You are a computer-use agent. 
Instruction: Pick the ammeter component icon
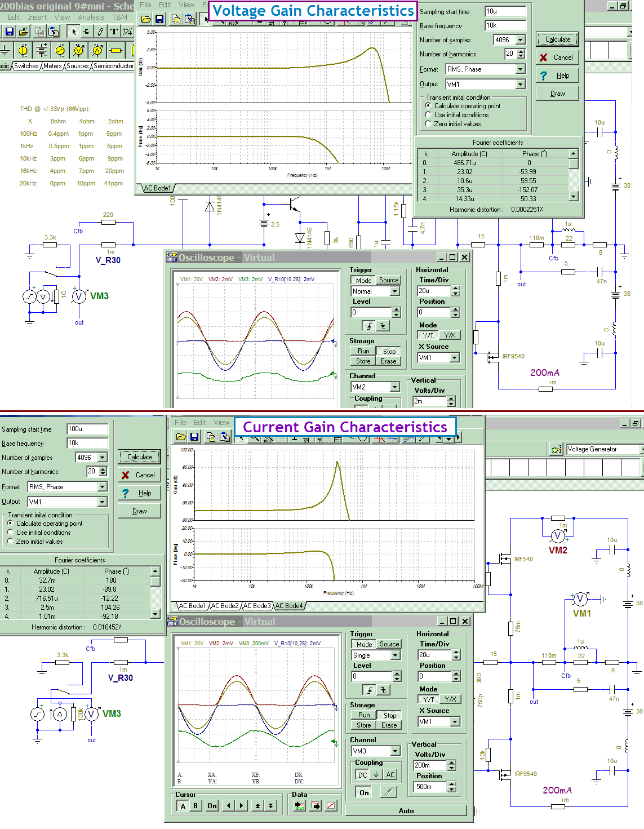[97, 51]
